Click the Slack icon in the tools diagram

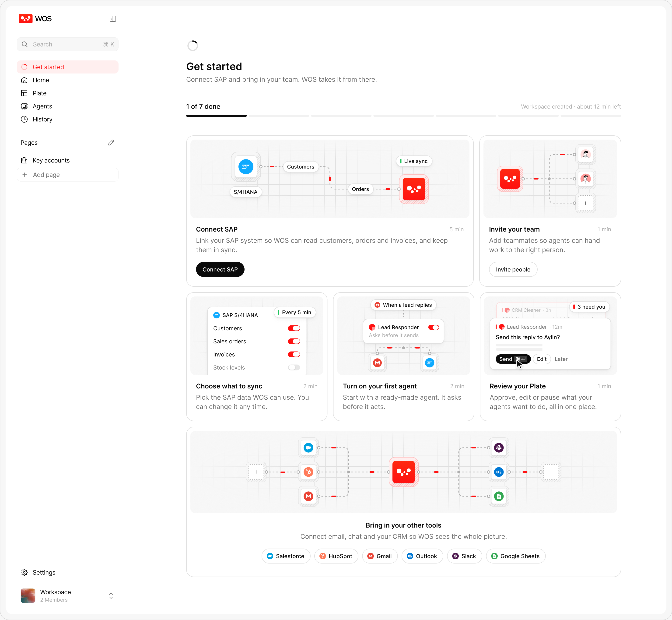point(499,447)
